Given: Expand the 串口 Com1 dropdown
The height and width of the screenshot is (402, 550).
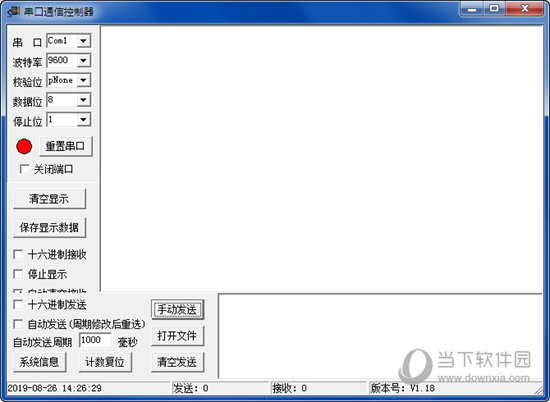Looking at the screenshot, I should [x=83, y=41].
